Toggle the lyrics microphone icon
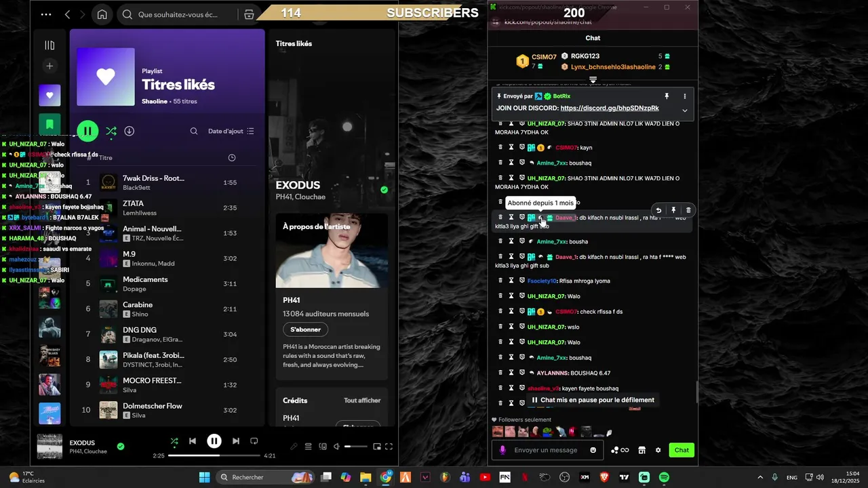 pyautogui.click(x=294, y=447)
